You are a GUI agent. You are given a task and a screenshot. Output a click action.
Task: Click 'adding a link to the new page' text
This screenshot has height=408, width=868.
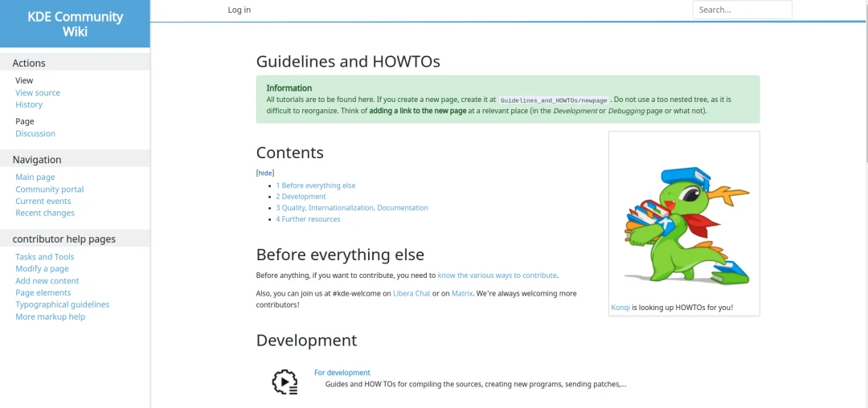(417, 111)
